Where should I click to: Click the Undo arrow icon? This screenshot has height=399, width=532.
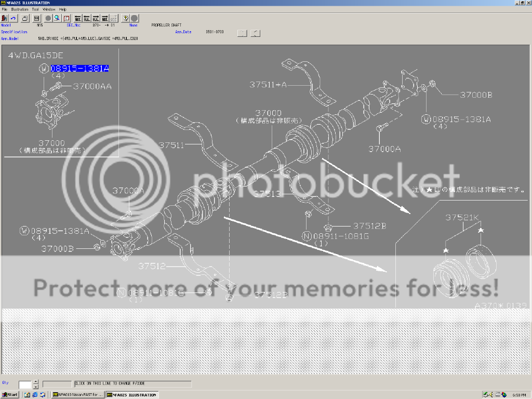pos(14,18)
